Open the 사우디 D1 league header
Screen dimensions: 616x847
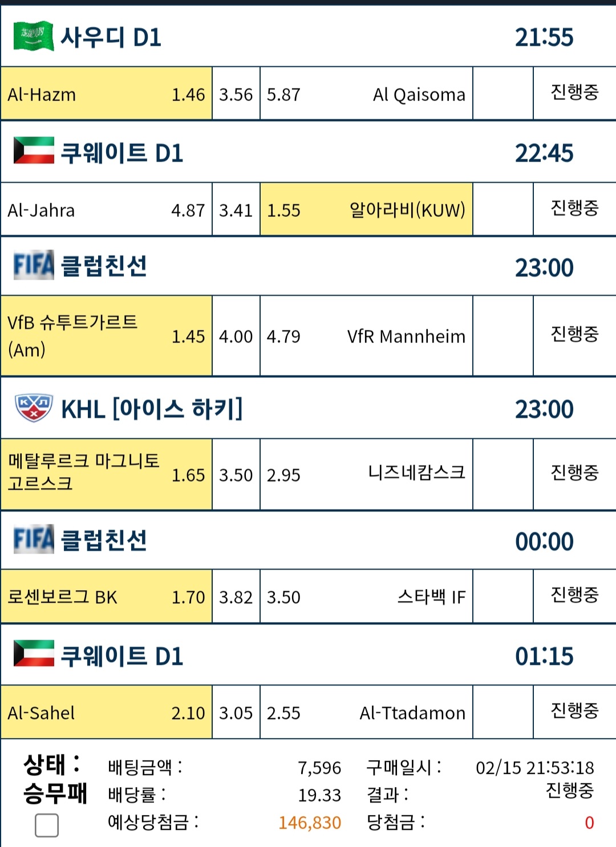pyautogui.click(x=308, y=37)
